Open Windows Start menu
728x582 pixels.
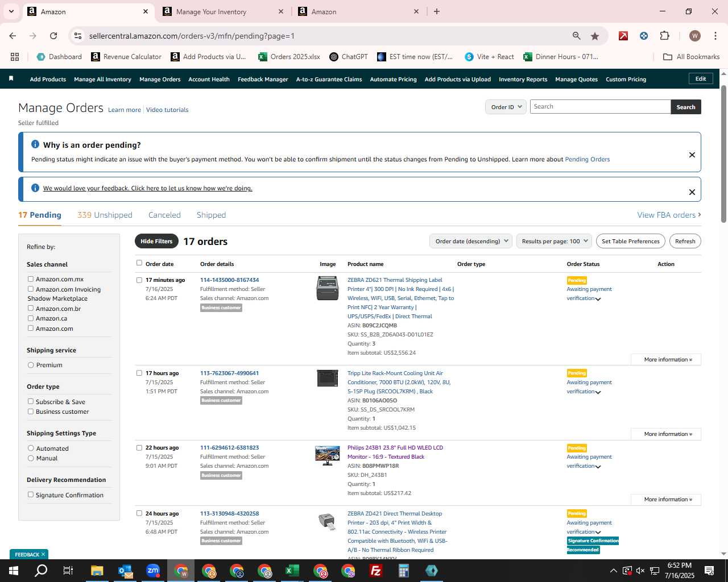pyautogui.click(x=14, y=571)
